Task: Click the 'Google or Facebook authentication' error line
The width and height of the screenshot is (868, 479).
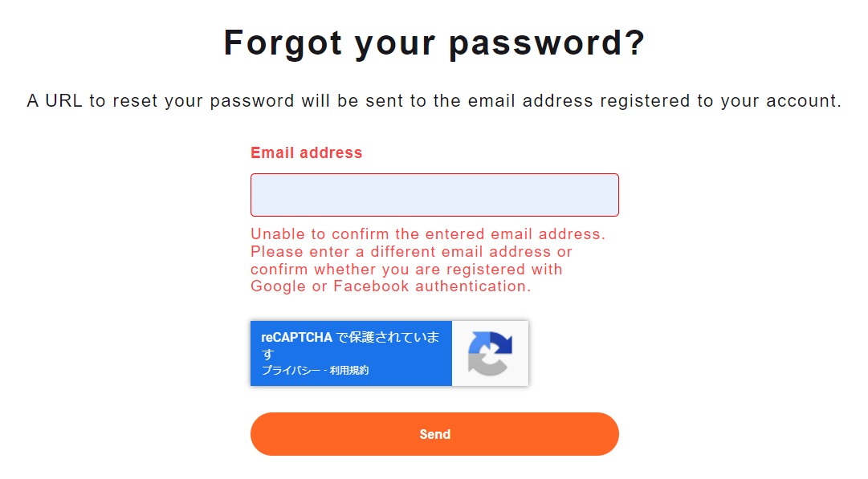Action: click(x=391, y=286)
